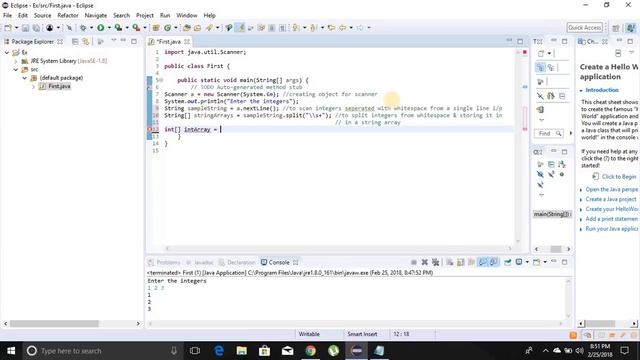Click Remove All Terminated Launches in Console
Screen dimensions: 640x360
(x=436, y=262)
